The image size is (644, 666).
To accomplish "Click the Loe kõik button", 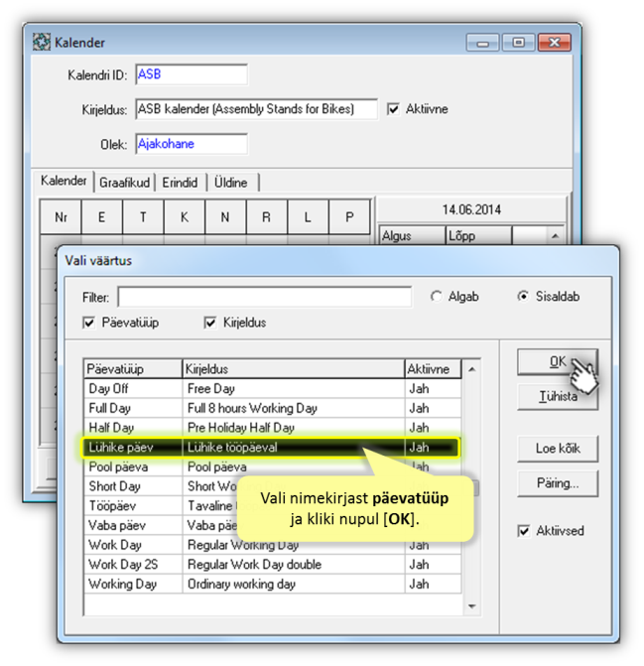I will 558,449.
